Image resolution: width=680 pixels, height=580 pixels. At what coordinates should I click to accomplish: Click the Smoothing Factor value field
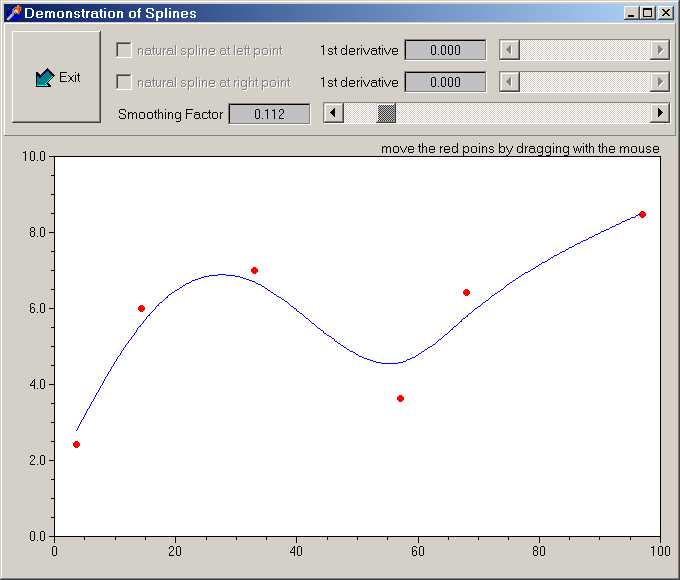coord(269,114)
